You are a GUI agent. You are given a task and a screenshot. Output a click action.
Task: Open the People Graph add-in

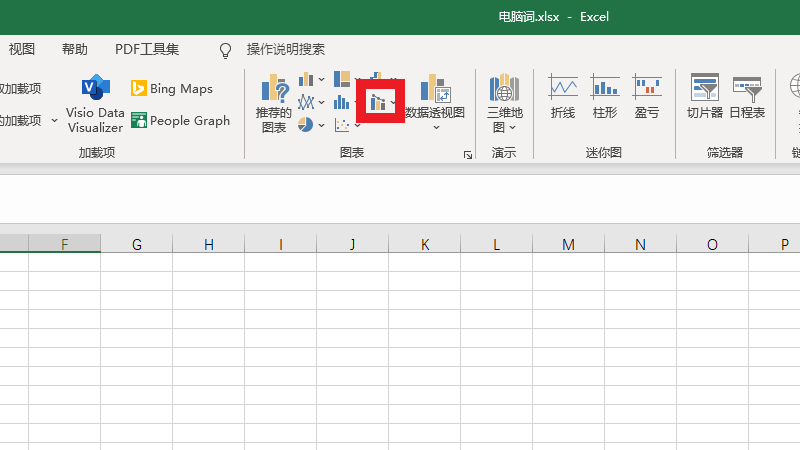coord(180,121)
